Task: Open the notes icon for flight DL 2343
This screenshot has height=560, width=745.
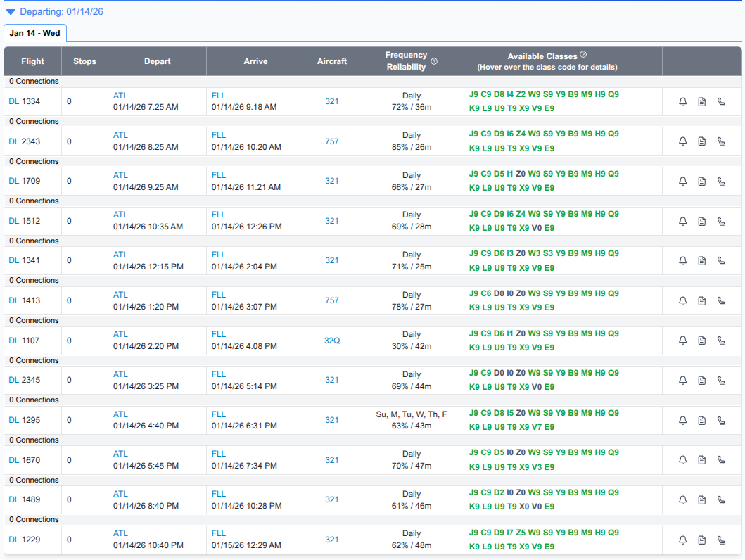Action: tap(701, 141)
